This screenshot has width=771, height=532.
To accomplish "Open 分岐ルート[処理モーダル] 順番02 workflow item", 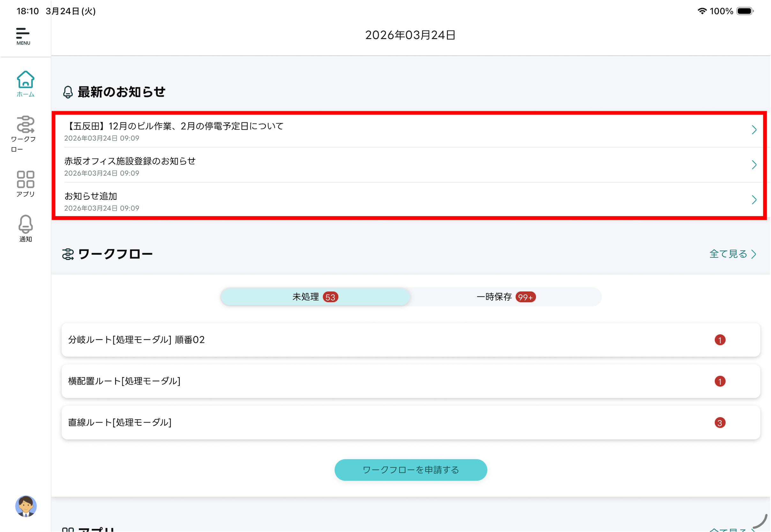I will (x=411, y=340).
